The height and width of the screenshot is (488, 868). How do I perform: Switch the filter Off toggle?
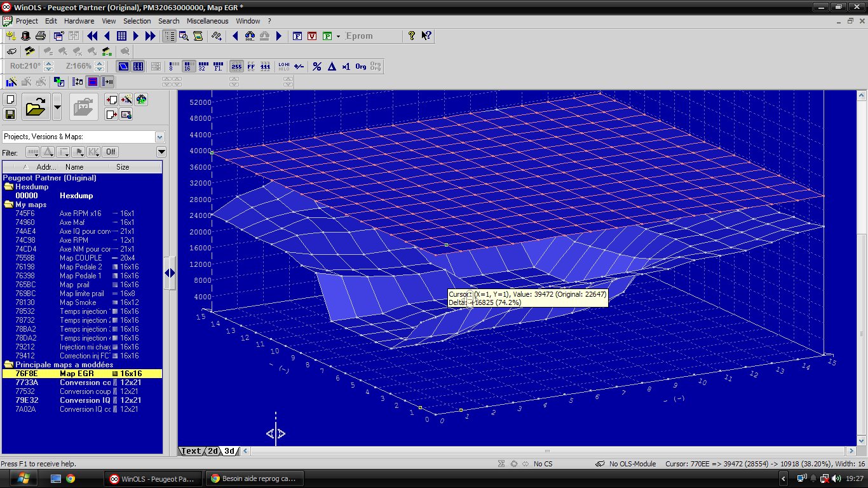[x=111, y=152]
